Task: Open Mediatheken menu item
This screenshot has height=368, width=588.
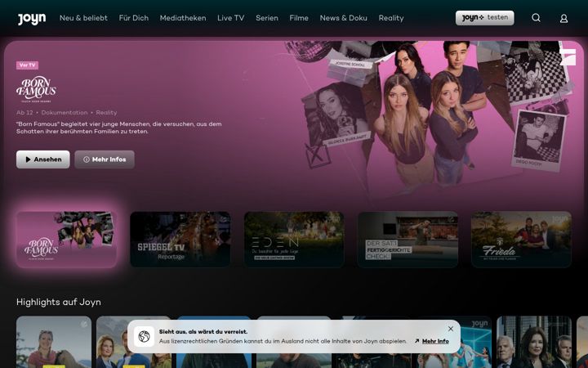Action: (183, 18)
